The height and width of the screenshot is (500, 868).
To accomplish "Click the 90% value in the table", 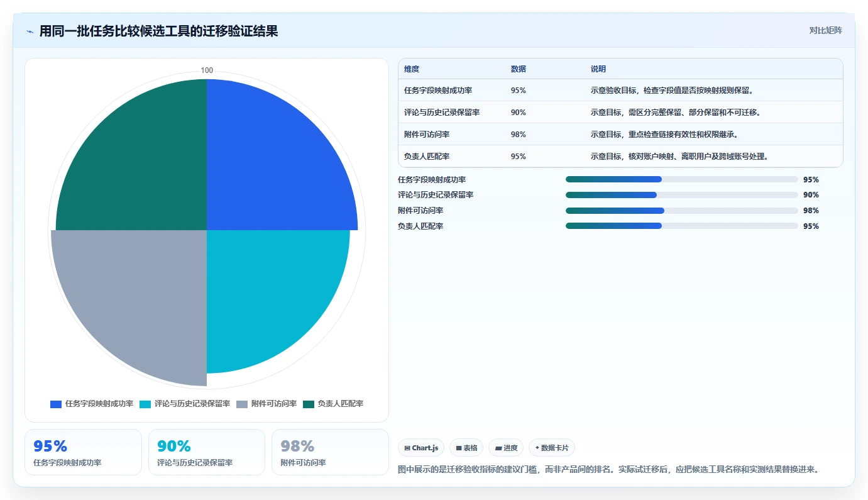I will coord(519,113).
